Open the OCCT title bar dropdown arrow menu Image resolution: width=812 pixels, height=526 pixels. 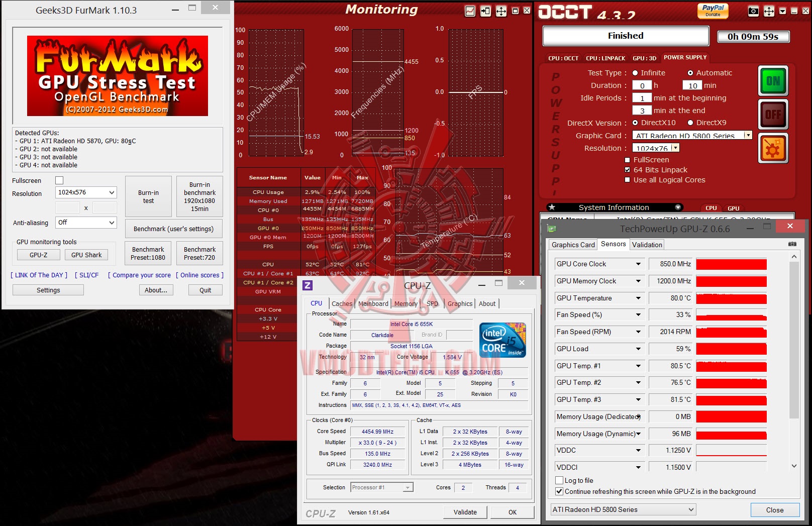[782, 11]
